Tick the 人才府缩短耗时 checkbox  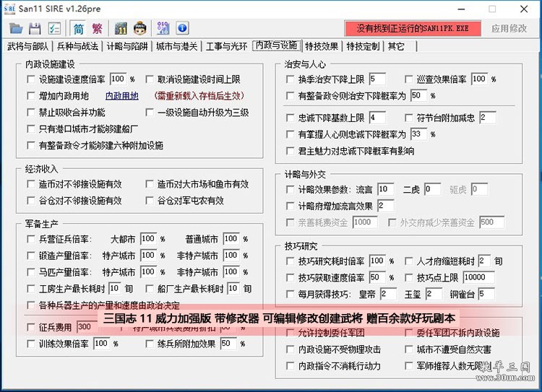[x=409, y=261]
